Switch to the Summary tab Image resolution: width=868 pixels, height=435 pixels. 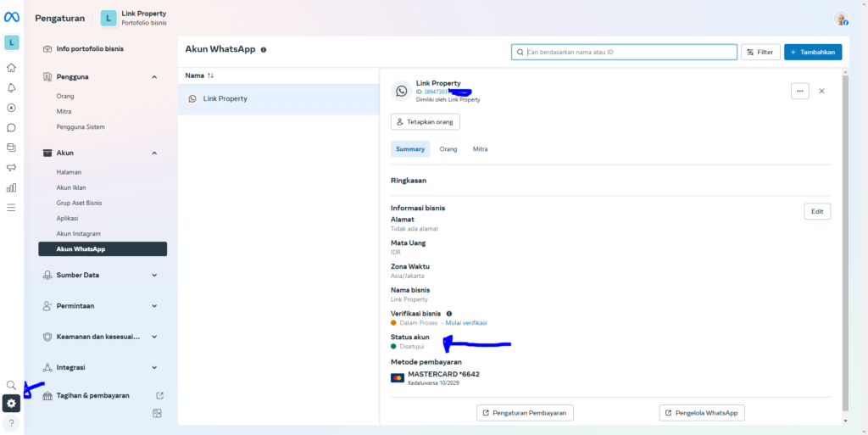pyautogui.click(x=410, y=149)
